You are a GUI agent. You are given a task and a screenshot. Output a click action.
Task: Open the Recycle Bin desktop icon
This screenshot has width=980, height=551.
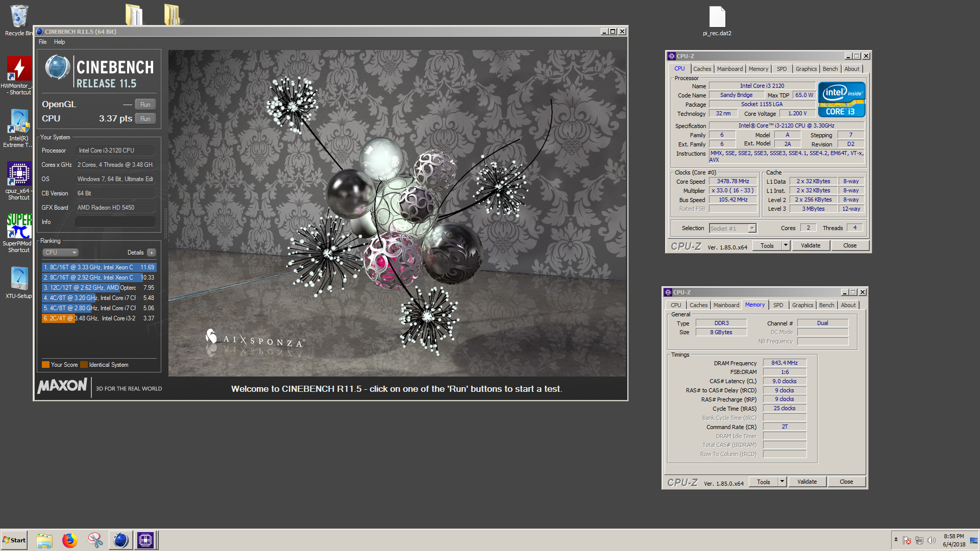click(19, 20)
